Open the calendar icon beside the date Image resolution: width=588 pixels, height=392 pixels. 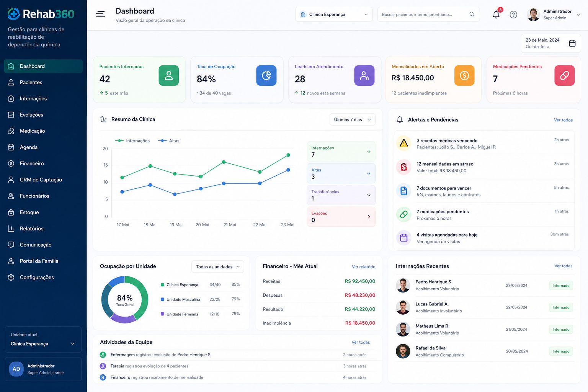pos(572,43)
